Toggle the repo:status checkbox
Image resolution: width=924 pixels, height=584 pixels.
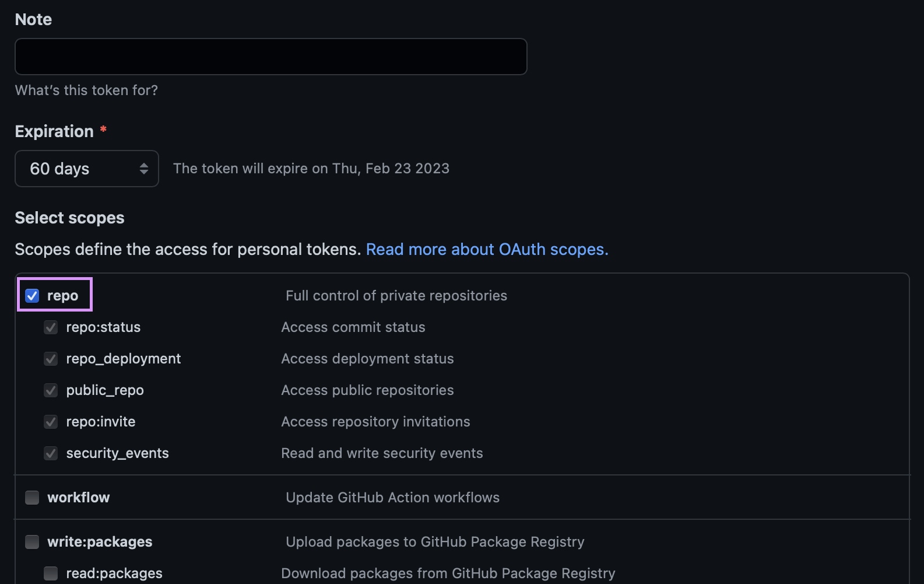pyautogui.click(x=51, y=327)
